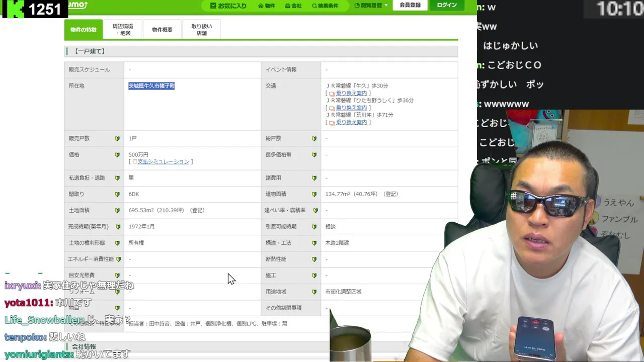Screen dimensions: 644x362
Task: Click the 所在地 row label
Action: click(77, 86)
